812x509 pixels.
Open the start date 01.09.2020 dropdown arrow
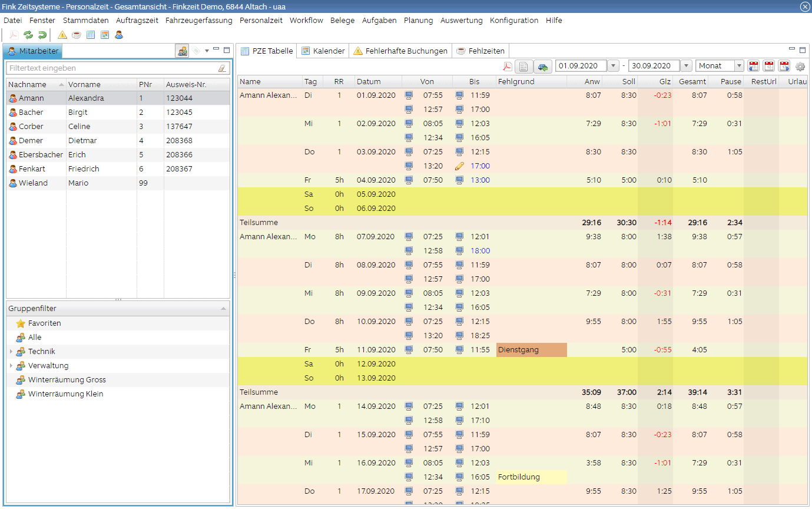[x=614, y=66]
